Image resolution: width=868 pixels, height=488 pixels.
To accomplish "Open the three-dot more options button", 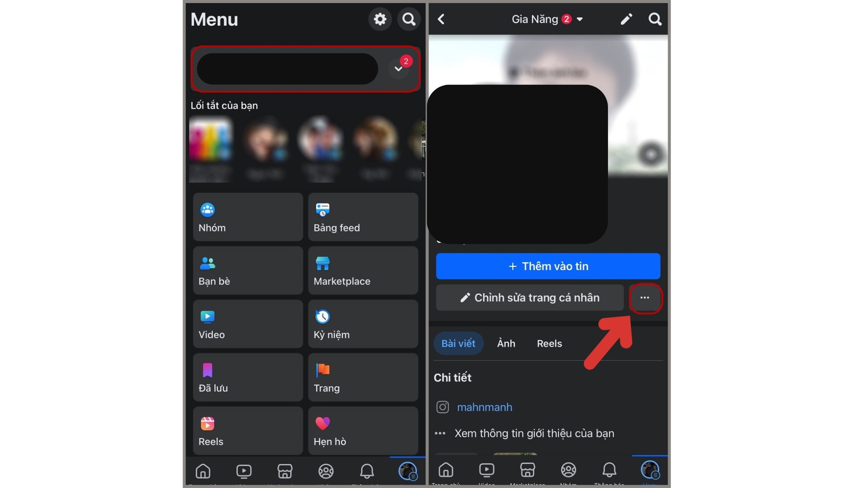I will point(644,297).
